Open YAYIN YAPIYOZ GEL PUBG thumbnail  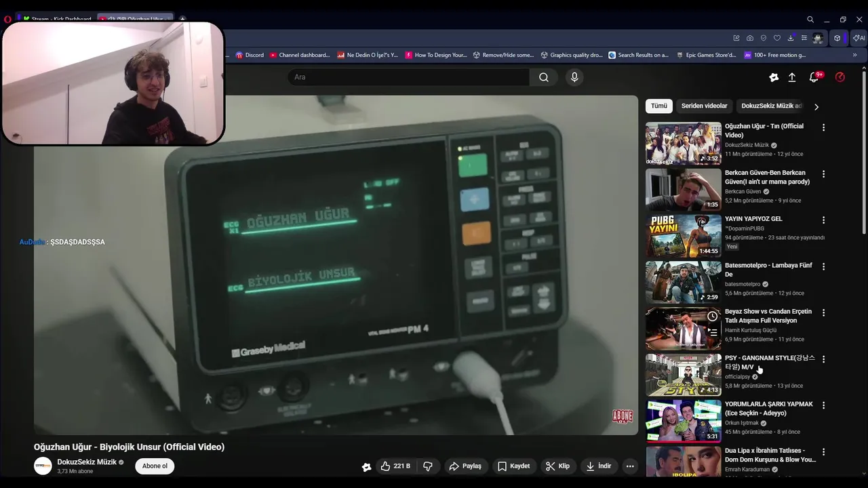point(683,236)
